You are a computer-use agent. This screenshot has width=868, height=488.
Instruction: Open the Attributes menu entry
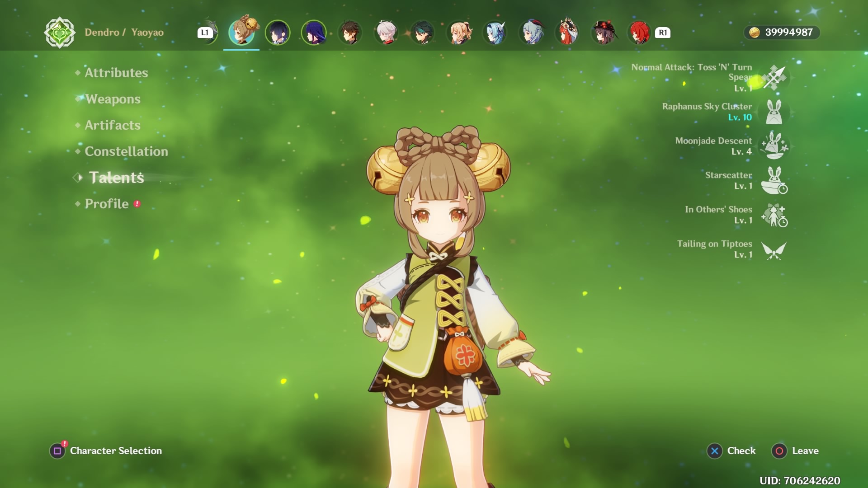[116, 73]
